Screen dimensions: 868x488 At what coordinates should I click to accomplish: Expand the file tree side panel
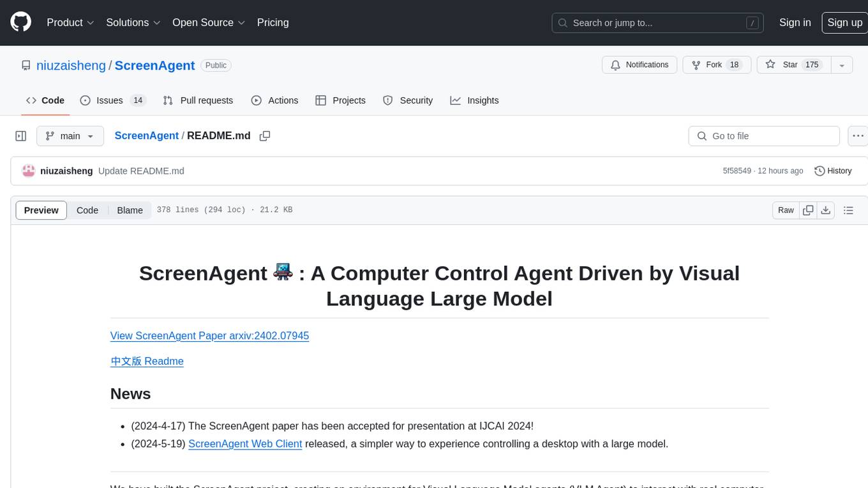pos(21,136)
